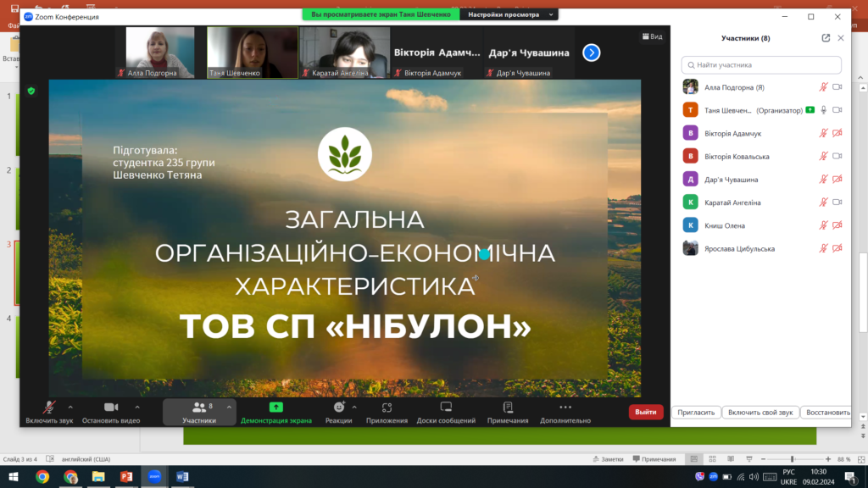
Task: Click the Найти участника search field
Action: tap(761, 64)
